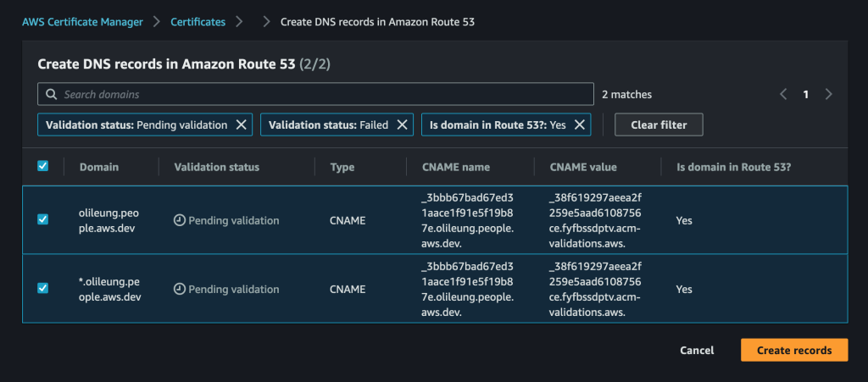Click the *.olileung.people.aws.dev domain cell
868x382 pixels.
tap(109, 289)
